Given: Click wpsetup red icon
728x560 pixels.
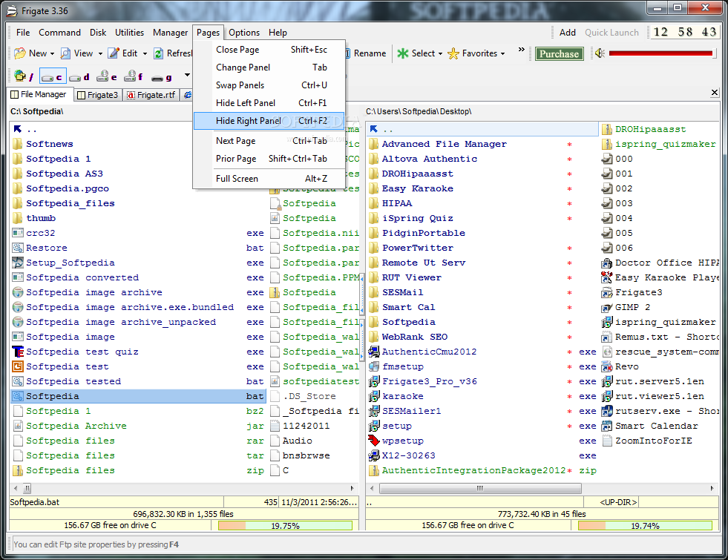Looking at the screenshot, I should [x=374, y=441].
